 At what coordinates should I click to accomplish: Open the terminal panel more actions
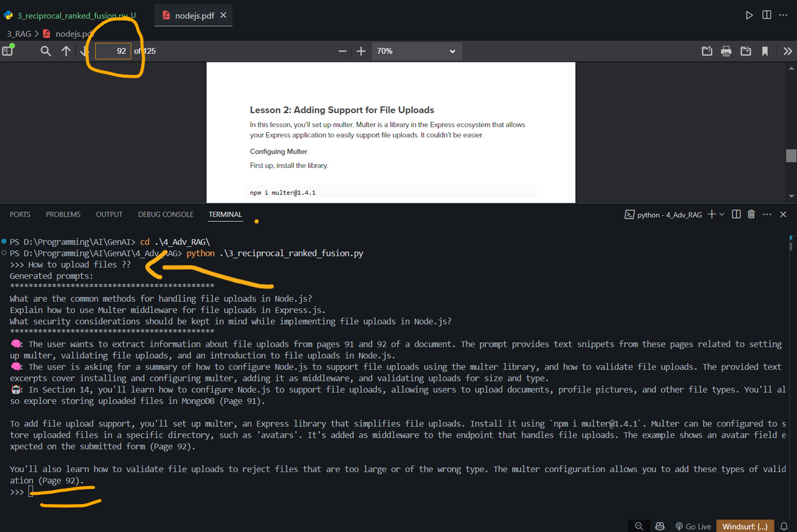click(x=767, y=215)
